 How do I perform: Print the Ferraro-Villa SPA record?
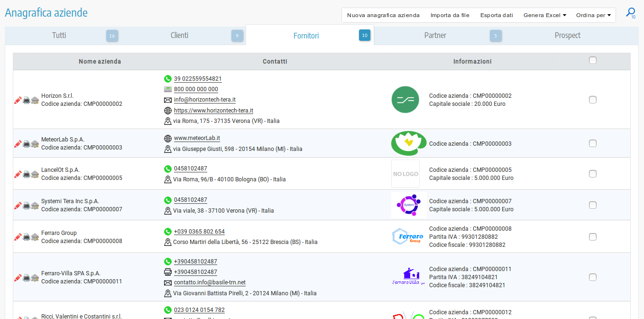(27, 278)
